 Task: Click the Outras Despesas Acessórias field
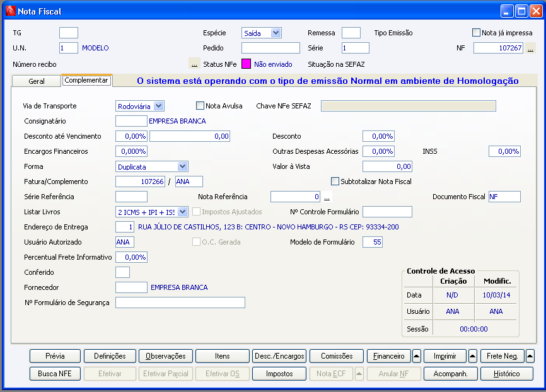click(x=378, y=151)
